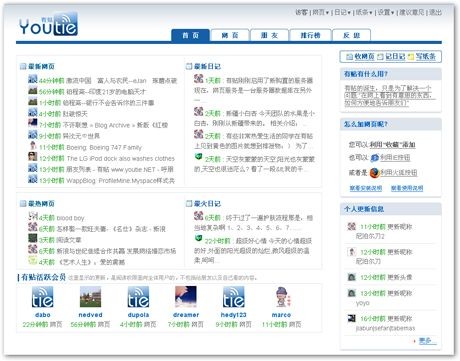The height and width of the screenshot is (361, 460).
Task: Click avatar beside 1天前 diary entry
Action: coord(198,79)
